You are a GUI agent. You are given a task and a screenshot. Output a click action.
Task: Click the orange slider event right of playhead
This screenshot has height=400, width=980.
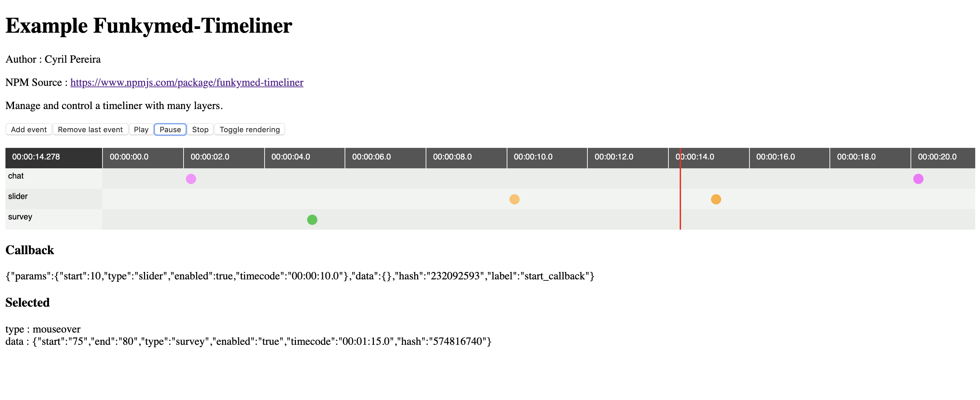point(716,199)
